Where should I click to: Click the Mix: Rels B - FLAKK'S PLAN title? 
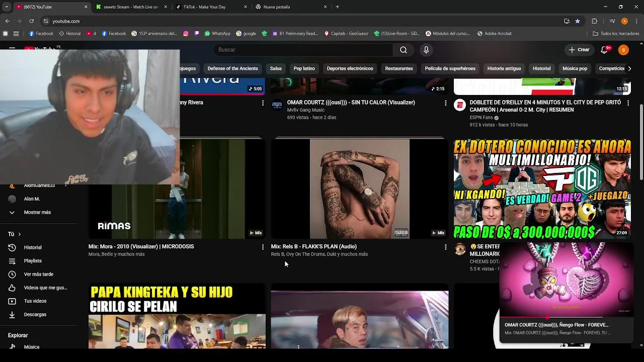pyautogui.click(x=313, y=246)
